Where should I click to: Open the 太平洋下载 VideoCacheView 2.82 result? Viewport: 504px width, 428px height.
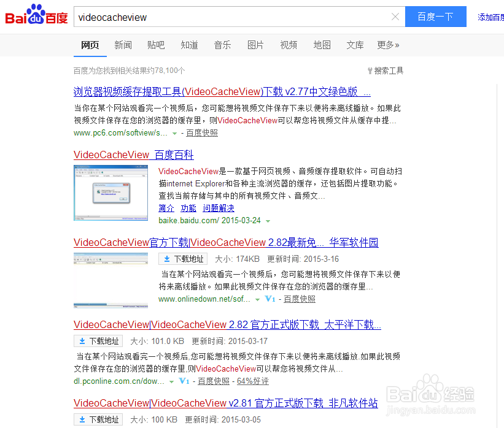[227, 324]
